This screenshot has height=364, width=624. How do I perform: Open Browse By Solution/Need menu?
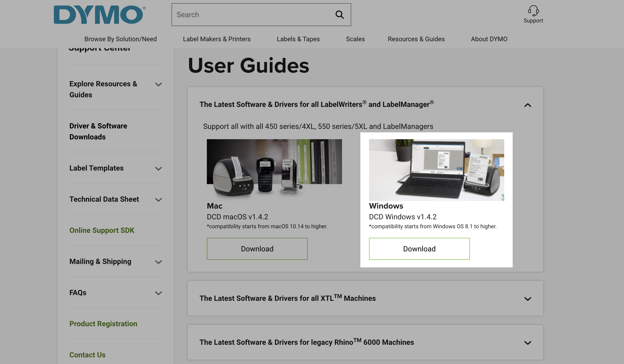point(120,39)
